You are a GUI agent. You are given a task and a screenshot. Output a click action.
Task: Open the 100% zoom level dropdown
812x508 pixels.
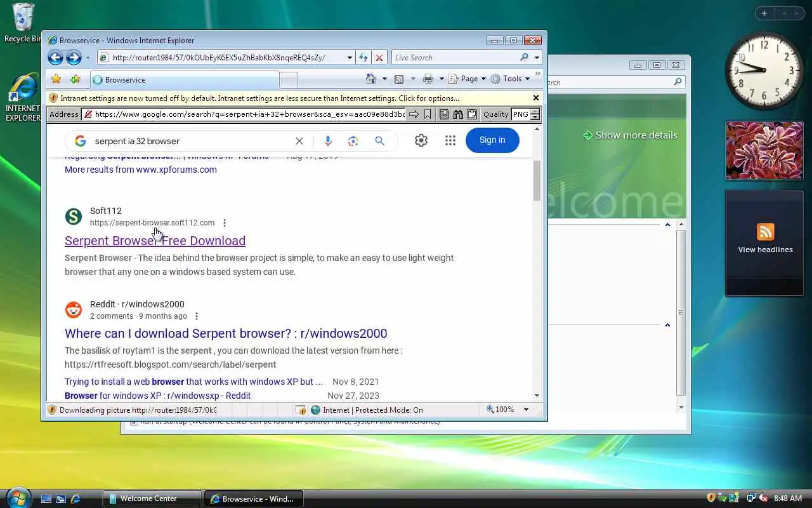526,410
